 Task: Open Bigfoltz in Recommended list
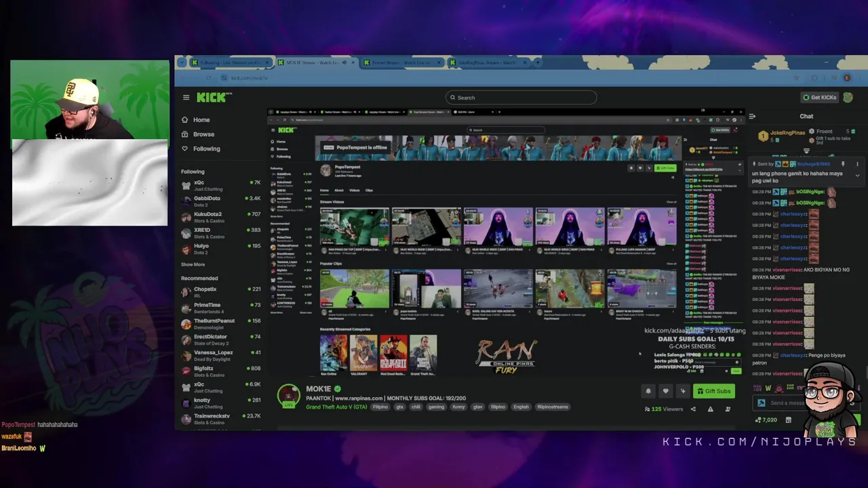pyautogui.click(x=220, y=371)
